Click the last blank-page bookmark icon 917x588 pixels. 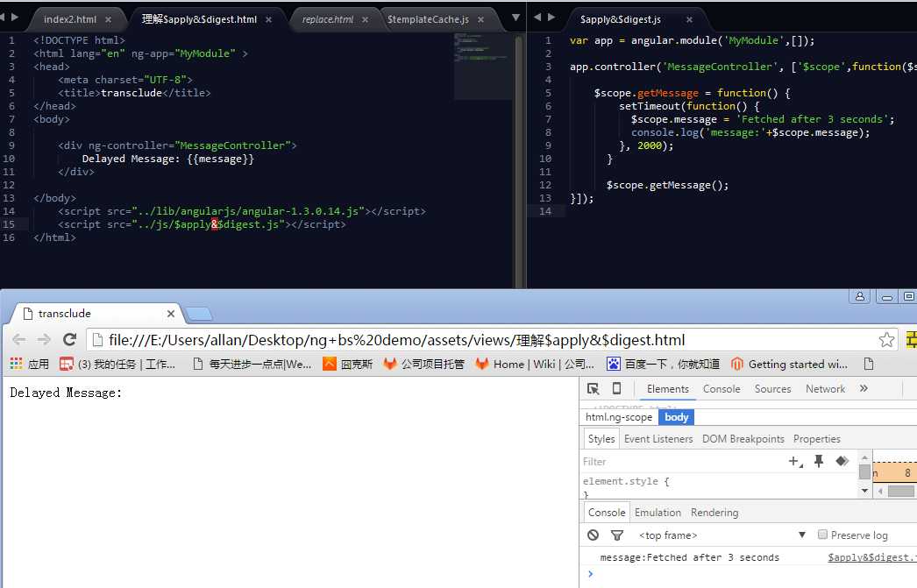[x=869, y=365]
